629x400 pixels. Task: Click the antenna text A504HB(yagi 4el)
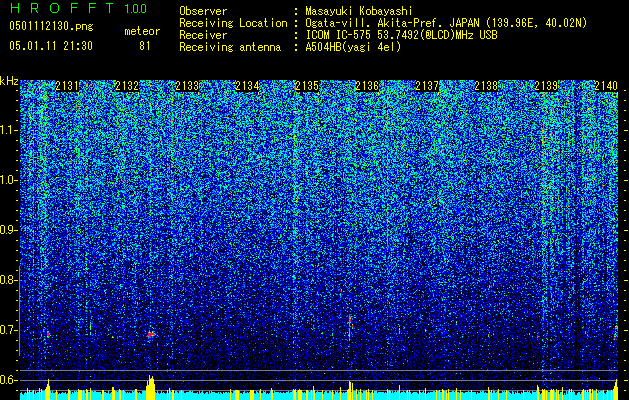coord(353,47)
